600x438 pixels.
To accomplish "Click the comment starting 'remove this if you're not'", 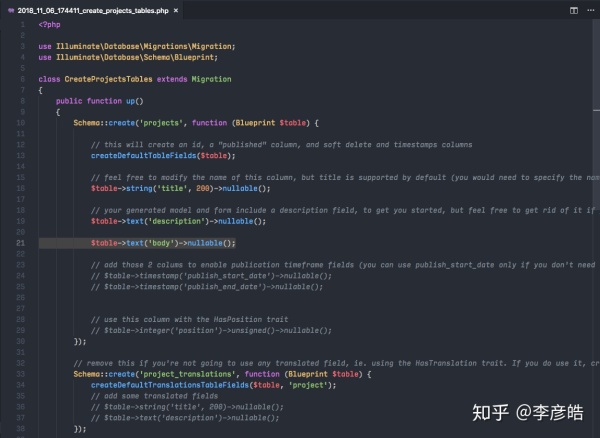I will point(337,363).
